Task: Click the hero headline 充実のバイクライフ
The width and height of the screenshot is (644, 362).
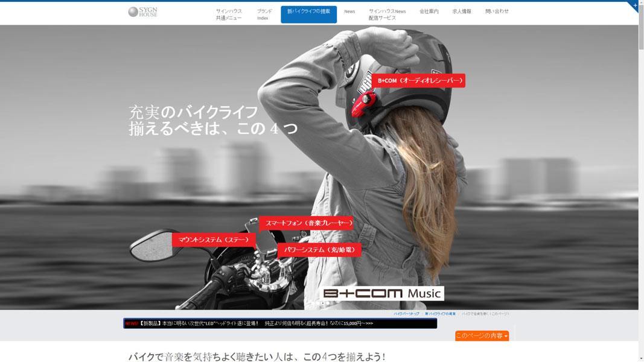Action: [x=193, y=112]
